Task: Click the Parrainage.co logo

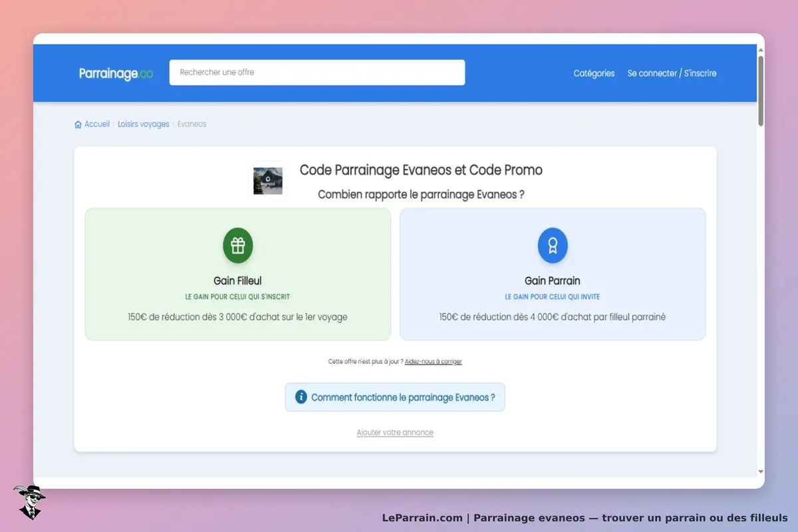Action: [116, 74]
